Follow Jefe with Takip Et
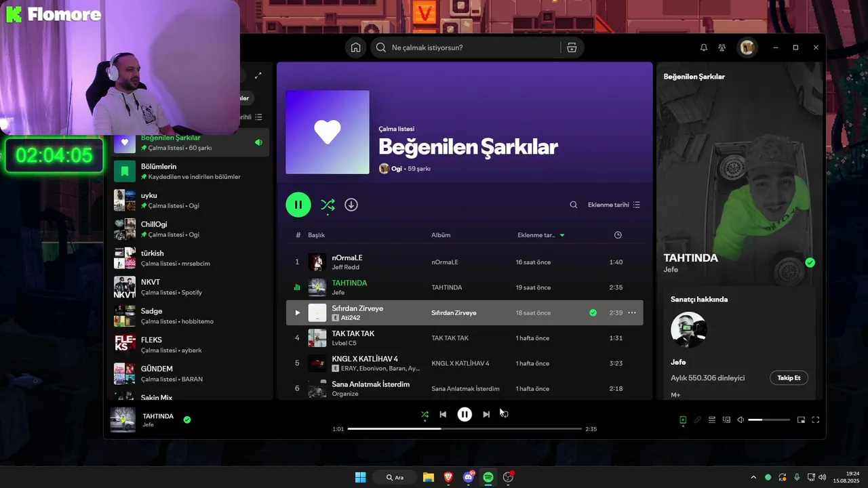Screen dimensions: 868x488 coord(789,378)
